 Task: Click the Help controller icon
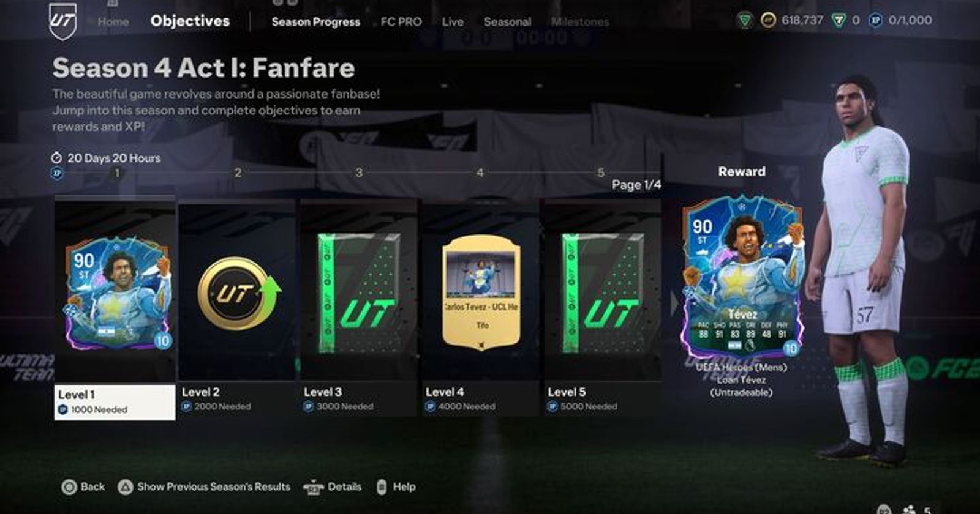click(x=382, y=487)
